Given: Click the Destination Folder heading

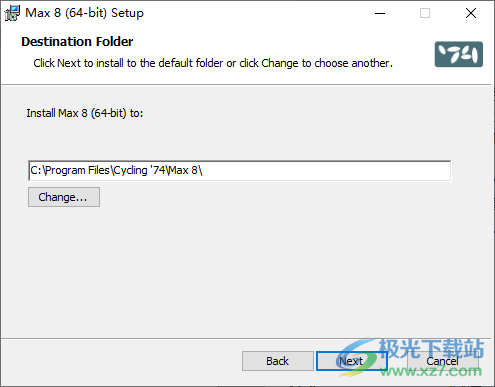Looking at the screenshot, I should click(x=77, y=42).
